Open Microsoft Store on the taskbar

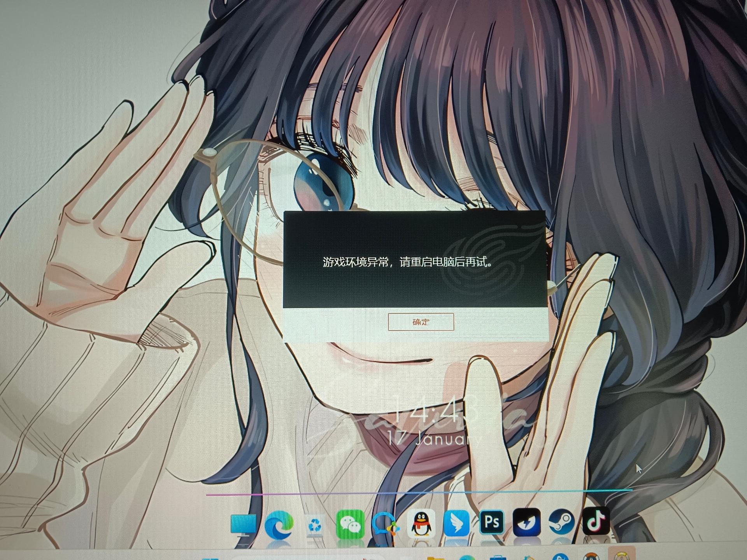498,558
